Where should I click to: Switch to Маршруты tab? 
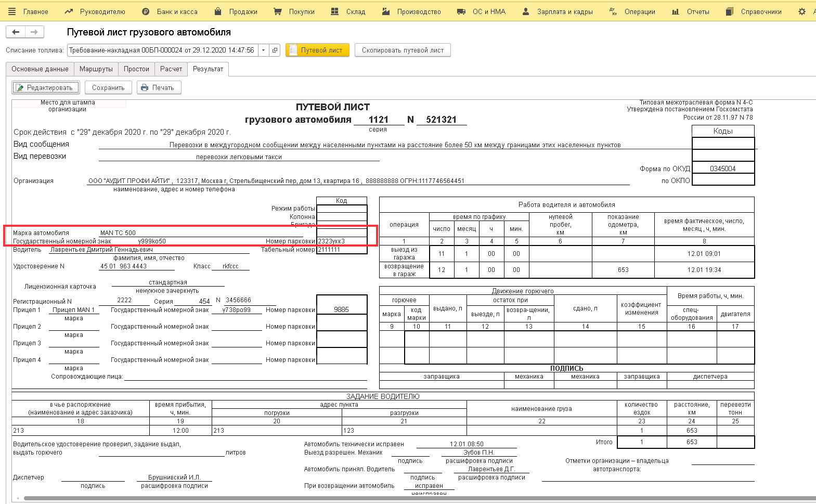96,69
